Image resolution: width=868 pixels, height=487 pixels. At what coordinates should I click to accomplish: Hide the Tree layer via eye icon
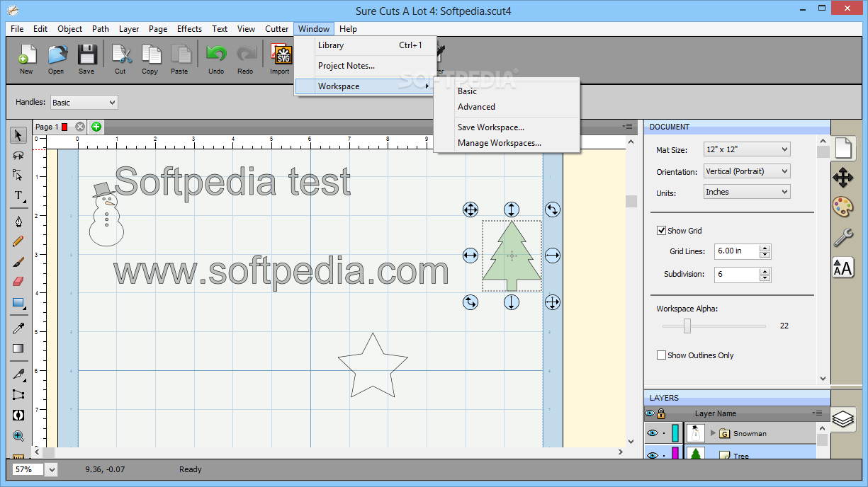(652, 454)
